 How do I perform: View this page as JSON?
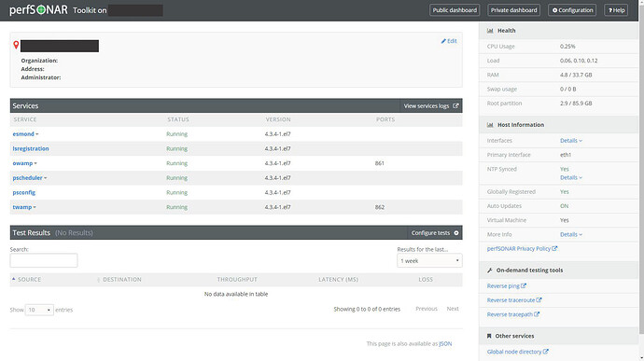(445, 344)
